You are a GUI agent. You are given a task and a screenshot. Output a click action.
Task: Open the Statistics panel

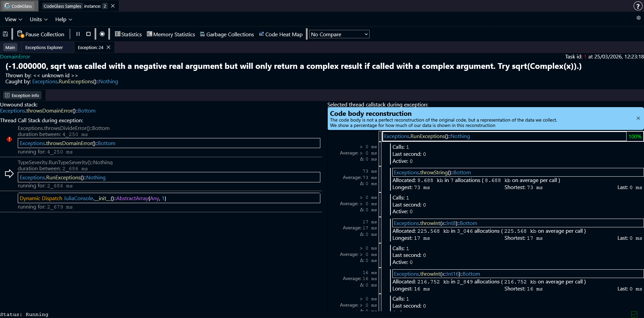tap(128, 34)
